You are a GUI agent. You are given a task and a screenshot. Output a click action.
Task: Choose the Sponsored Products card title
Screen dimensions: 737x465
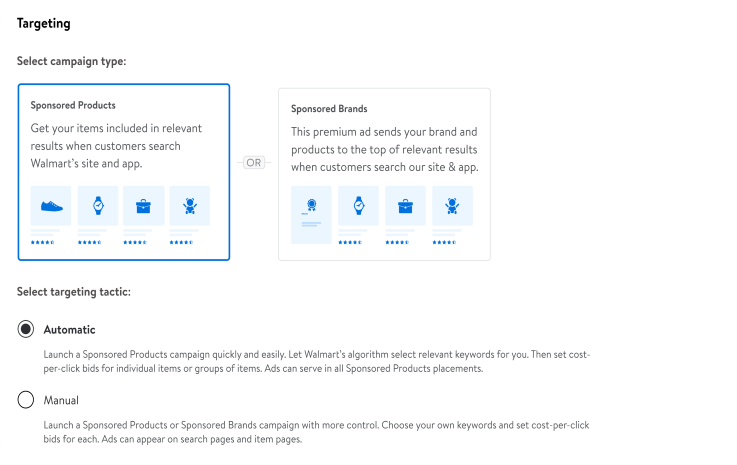coord(73,105)
